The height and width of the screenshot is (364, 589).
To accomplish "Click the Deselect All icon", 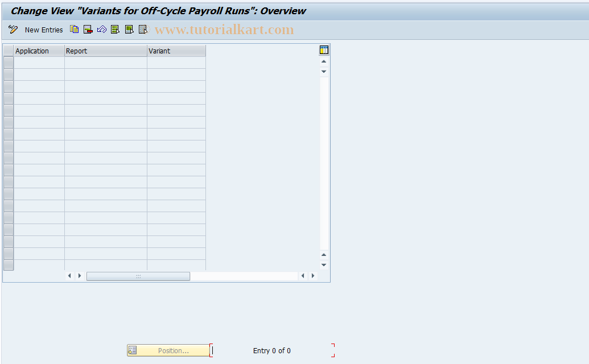I will [143, 30].
